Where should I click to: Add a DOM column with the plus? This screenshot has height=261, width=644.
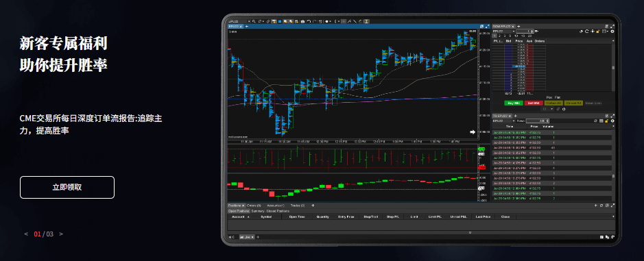point(613,41)
